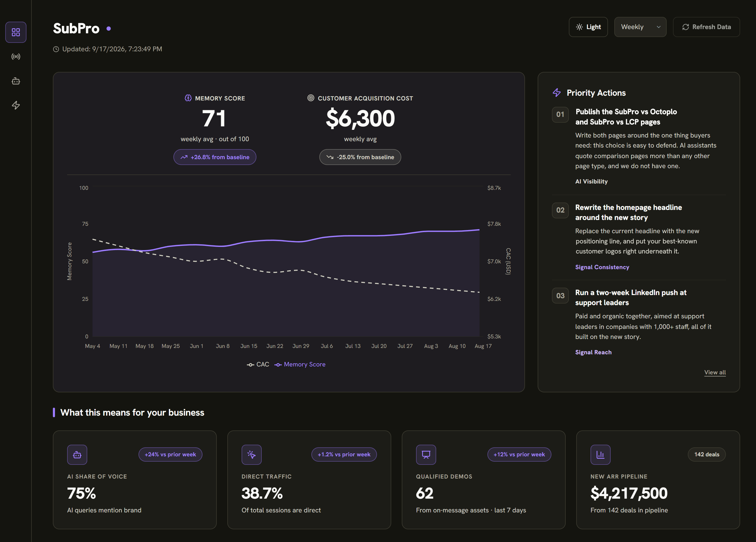Toggle CAC series in chart legend
Viewport: 756px width, 542px height.
tap(258, 364)
